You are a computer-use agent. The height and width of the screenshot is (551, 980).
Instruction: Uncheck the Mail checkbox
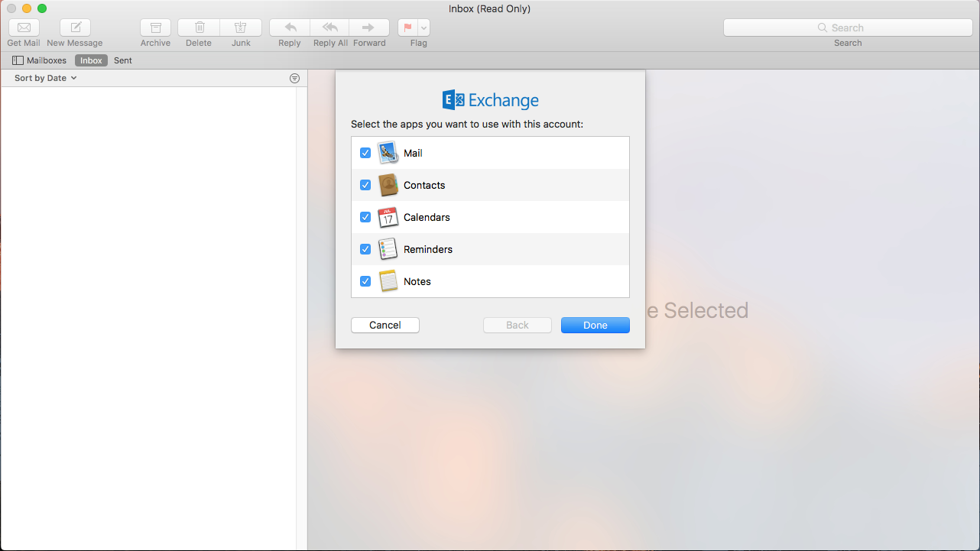(x=365, y=153)
